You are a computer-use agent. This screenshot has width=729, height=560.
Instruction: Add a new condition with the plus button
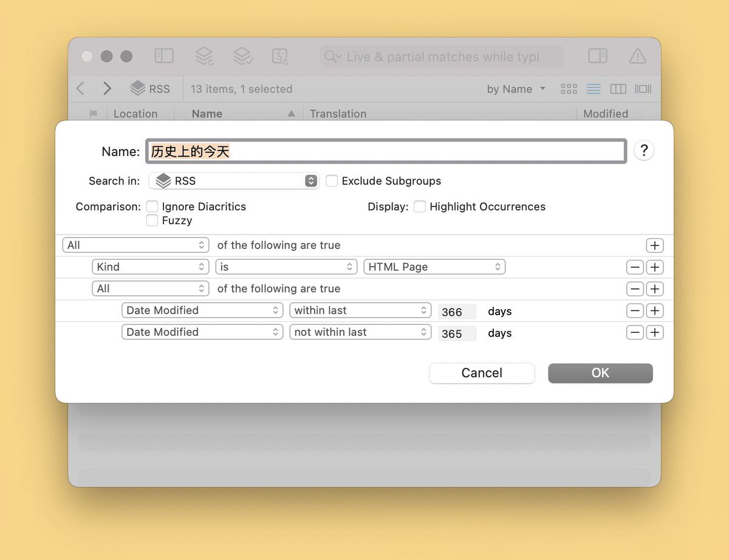[654, 245]
